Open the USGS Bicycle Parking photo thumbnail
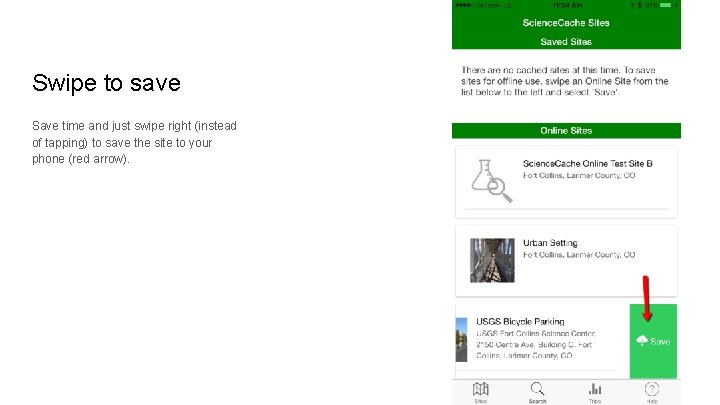 pyautogui.click(x=461, y=340)
